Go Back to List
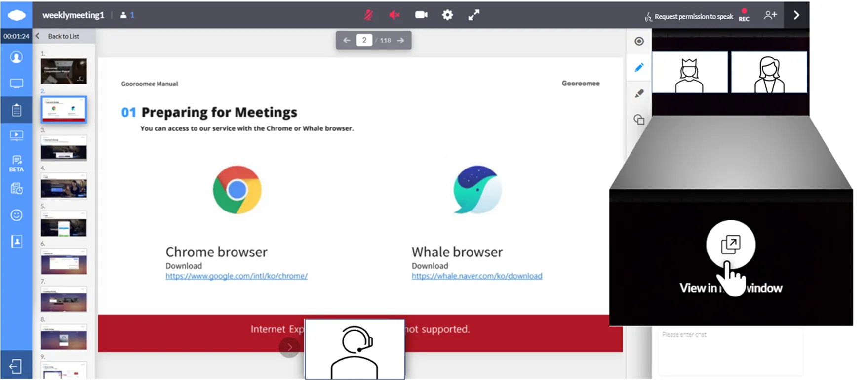 pos(58,36)
